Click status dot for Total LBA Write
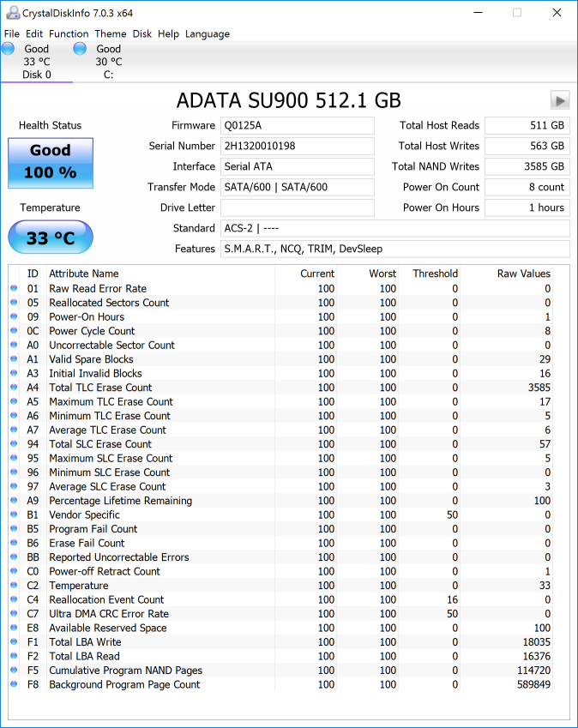Screen dimensions: 578x728 [x=14, y=641]
